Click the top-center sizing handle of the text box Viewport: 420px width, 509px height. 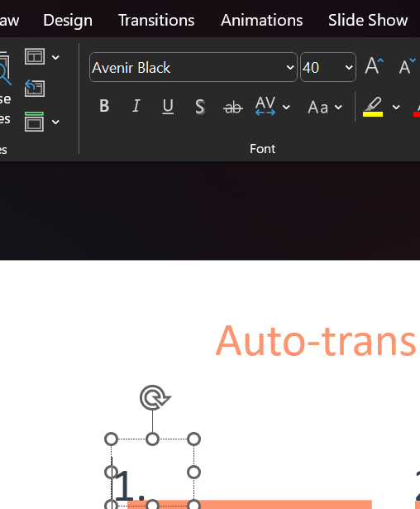(x=152, y=439)
